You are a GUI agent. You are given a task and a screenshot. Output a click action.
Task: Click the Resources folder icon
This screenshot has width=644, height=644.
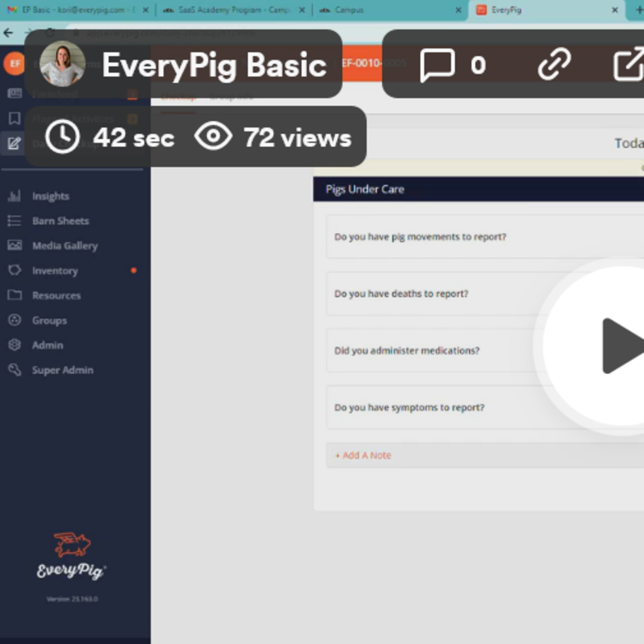tap(14, 295)
